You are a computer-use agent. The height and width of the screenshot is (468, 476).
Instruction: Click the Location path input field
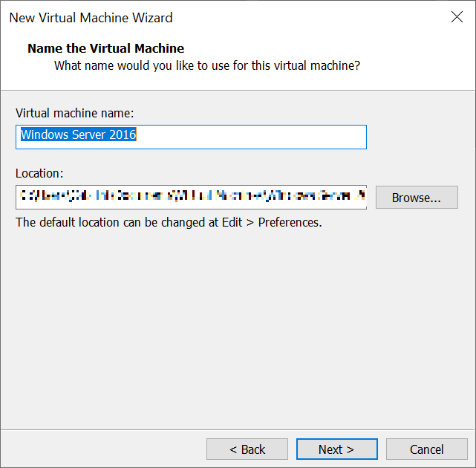(191, 197)
